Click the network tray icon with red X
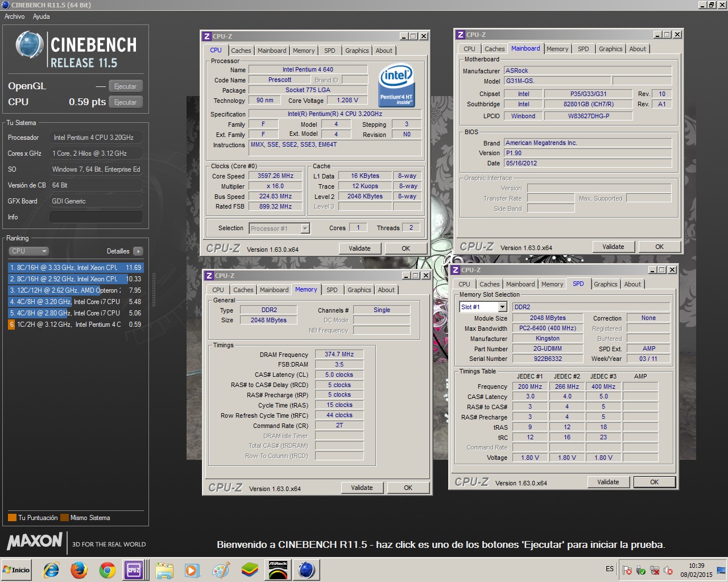 pyautogui.click(x=655, y=570)
